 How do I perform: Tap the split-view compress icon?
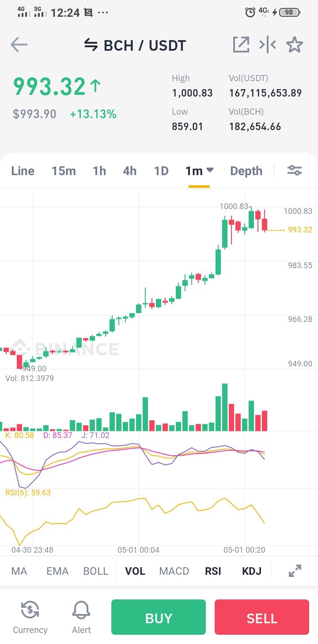(268, 45)
